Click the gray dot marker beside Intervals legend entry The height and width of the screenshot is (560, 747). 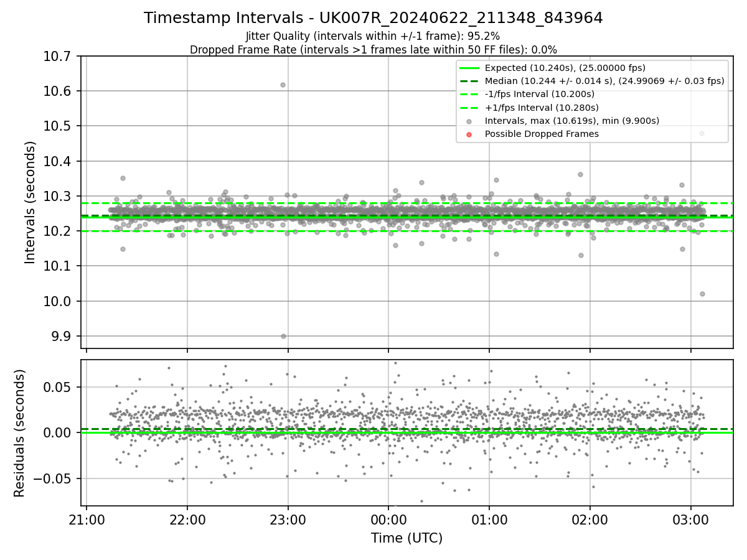[x=469, y=121]
